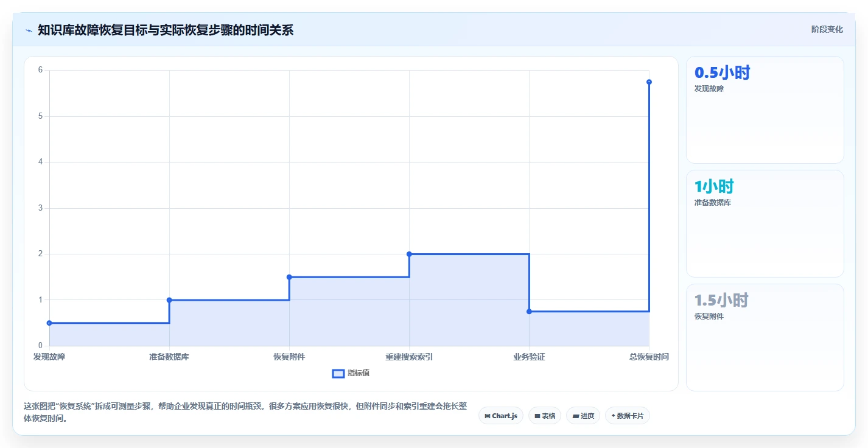Click the y-axis value 4
Viewport: 868px width, 448px height.
point(40,162)
